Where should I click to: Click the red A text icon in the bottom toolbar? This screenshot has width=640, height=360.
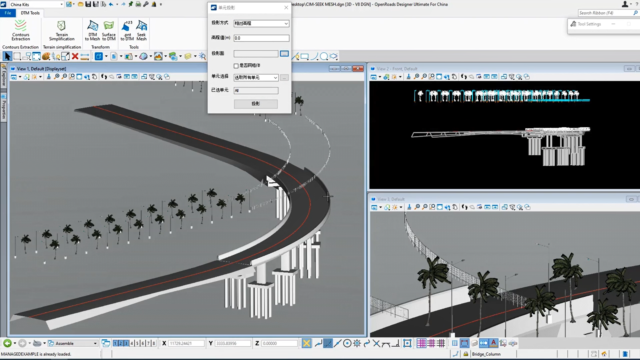pyautogui.click(x=493, y=343)
